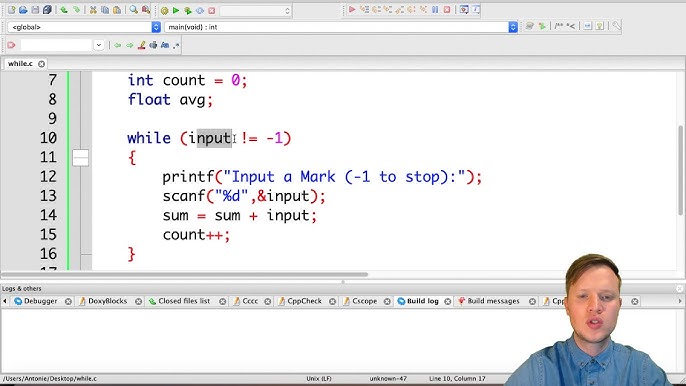Click the New file icon
This screenshot has height=386, width=686.
pos(11,10)
